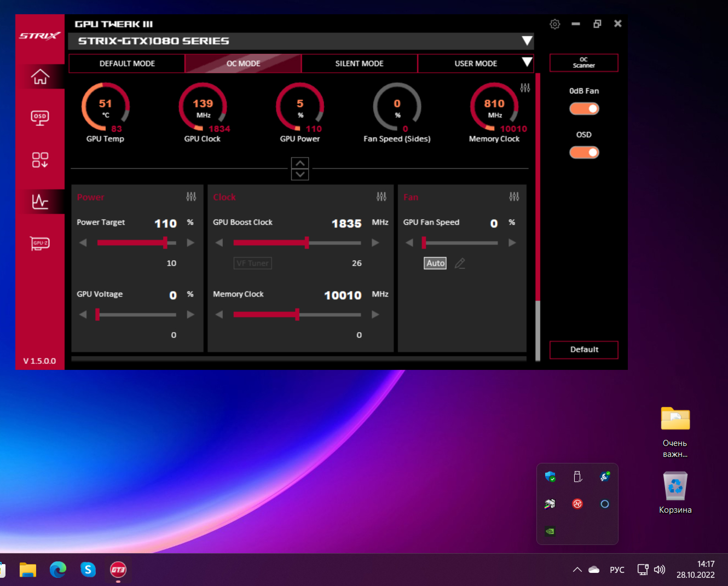The height and width of the screenshot is (586, 728).
Task: Decrease GPU Boost Clock with left arrow
Action: pyautogui.click(x=219, y=243)
